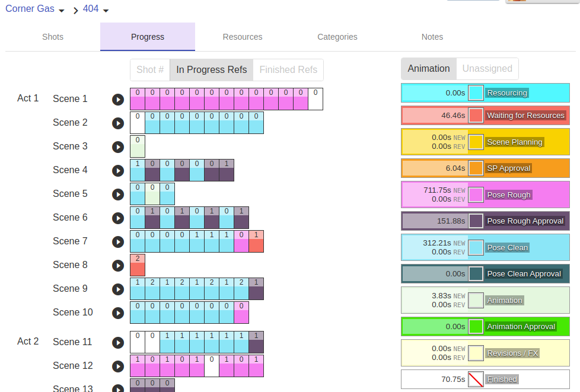
Task: Open the Corner Gas project dropdown
Action: click(36, 9)
